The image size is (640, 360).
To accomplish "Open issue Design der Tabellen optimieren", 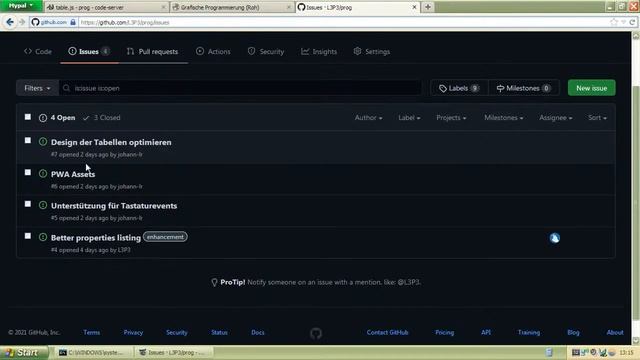I will (x=111, y=142).
